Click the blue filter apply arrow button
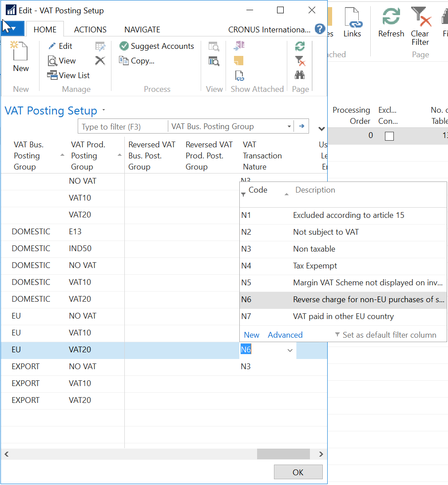The image size is (448, 485). tap(301, 126)
